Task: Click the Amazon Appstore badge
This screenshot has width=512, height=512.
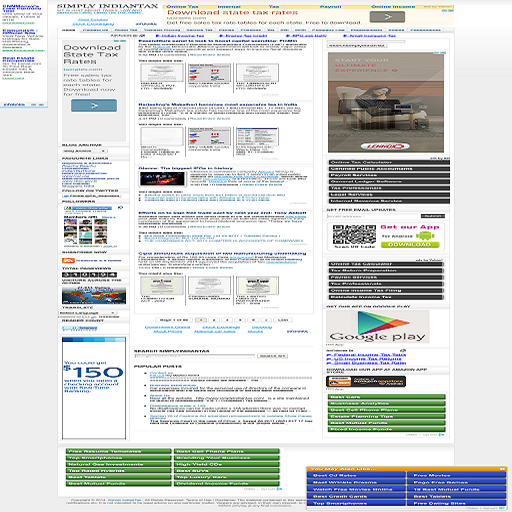Action: coord(366,381)
